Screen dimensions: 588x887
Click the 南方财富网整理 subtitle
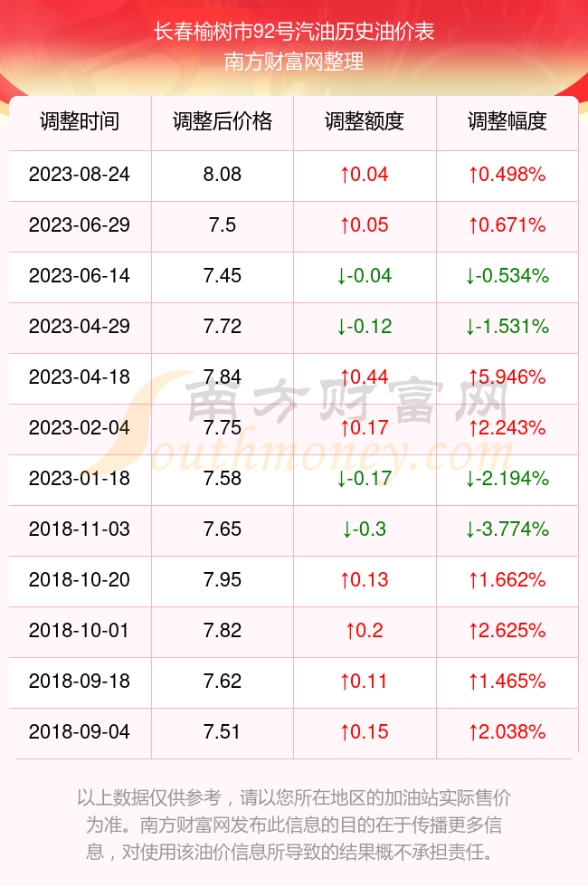tap(294, 62)
